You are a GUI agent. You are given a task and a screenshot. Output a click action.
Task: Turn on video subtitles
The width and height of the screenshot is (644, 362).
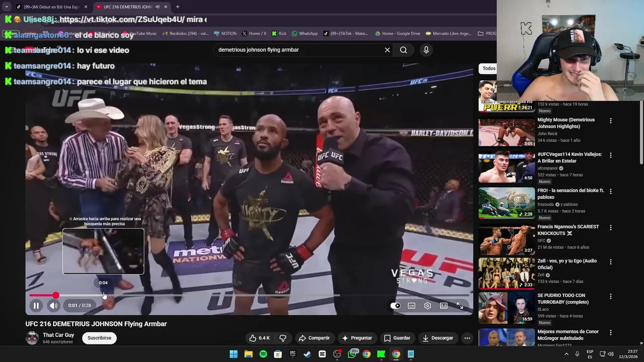[412, 306]
